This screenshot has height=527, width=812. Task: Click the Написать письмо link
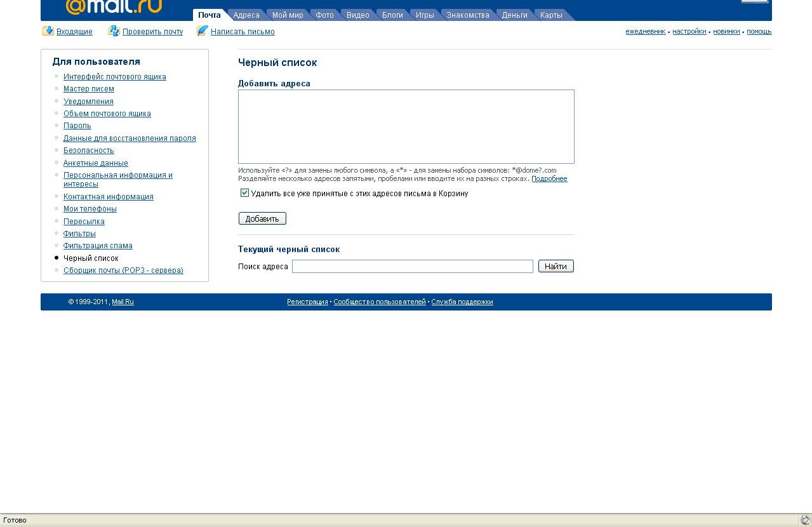pos(243,32)
